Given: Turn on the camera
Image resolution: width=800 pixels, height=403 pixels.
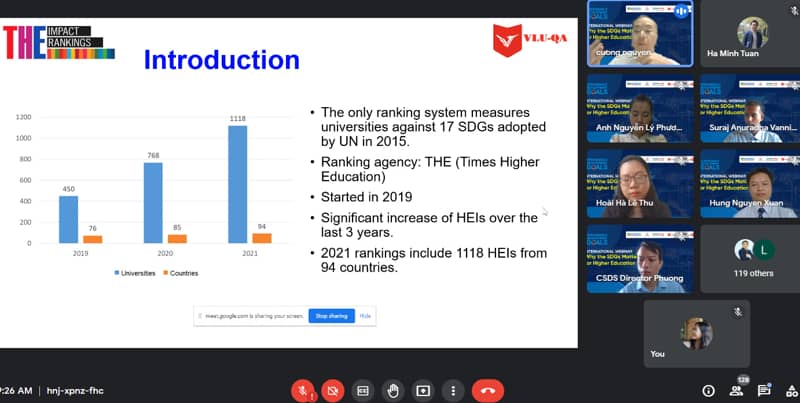Looking at the screenshot, I should coord(334,390).
